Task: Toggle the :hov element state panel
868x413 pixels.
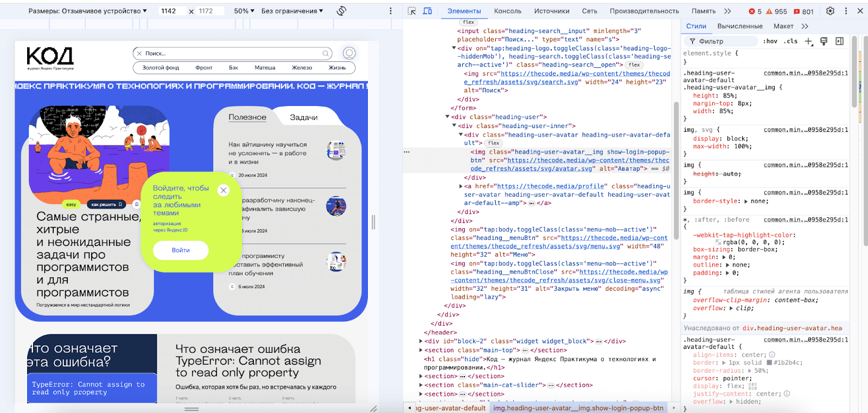Action: coord(770,41)
